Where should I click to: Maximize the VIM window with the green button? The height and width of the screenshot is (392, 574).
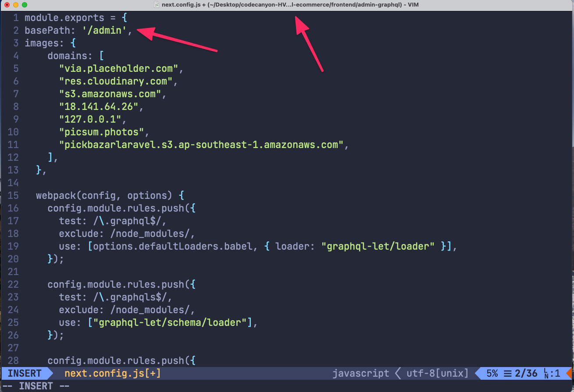tap(24, 4)
